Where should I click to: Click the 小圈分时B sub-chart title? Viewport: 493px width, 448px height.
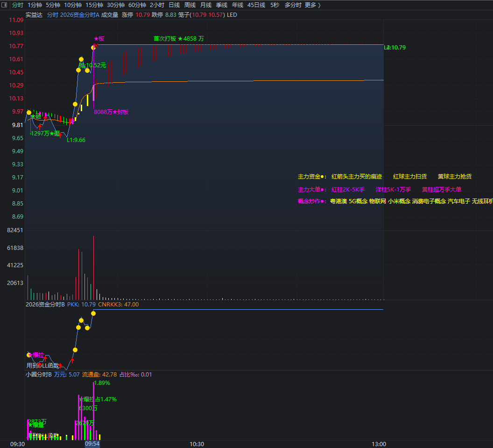click(39, 375)
